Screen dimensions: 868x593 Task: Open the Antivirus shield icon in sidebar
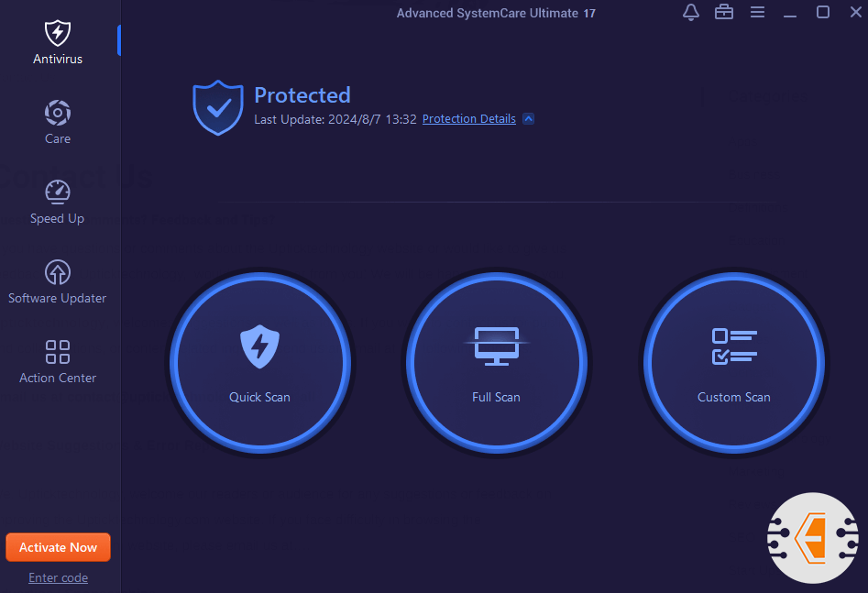click(58, 33)
